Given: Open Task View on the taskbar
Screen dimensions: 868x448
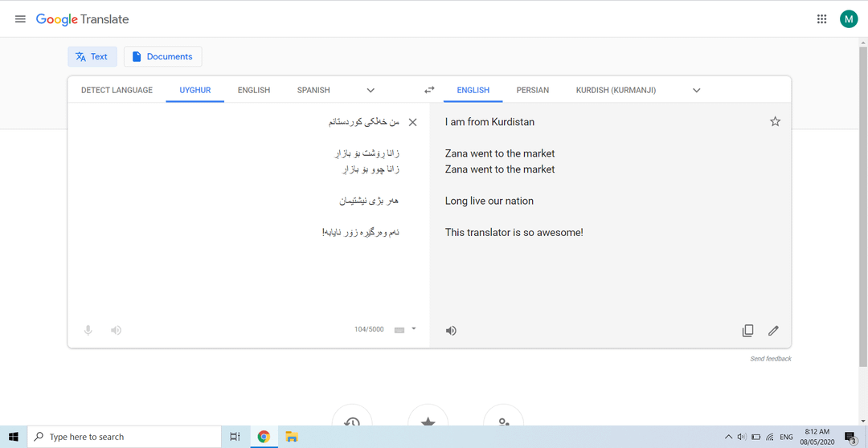Looking at the screenshot, I should coord(235,437).
